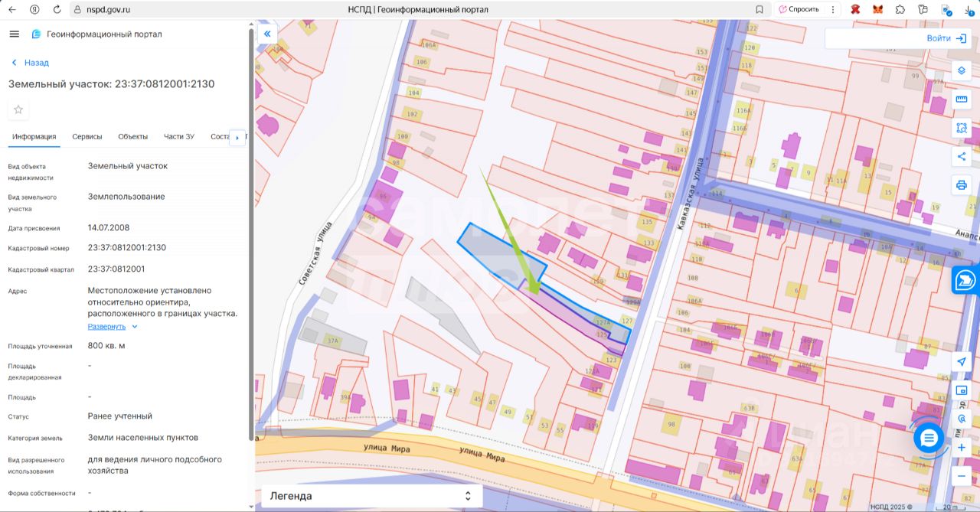Click the Земли населенных пунктов category value
980x512 pixels.
(x=143, y=438)
